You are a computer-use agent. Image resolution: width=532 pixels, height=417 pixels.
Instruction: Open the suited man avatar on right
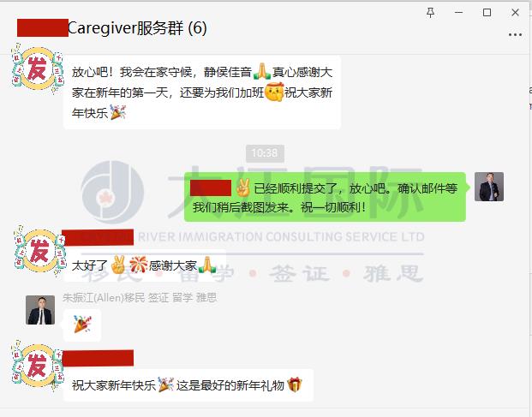(489, 187)
